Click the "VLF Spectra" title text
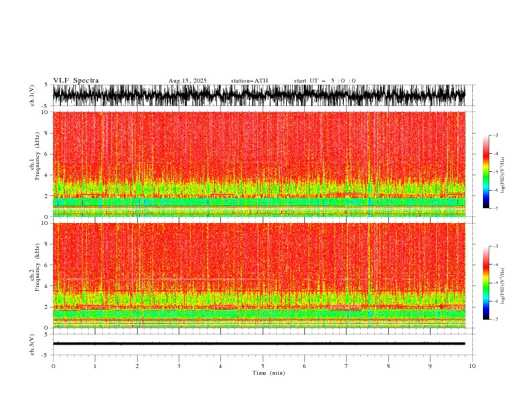The width and height of the screenshot is (532, 411). [x=76, y=81]
